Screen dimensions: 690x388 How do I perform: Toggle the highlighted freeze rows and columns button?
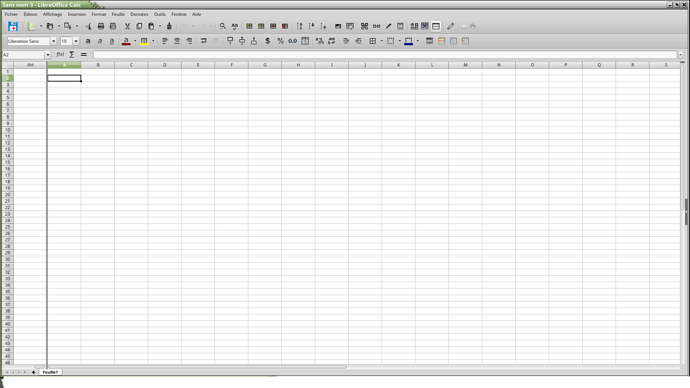(x=436, y=26)
